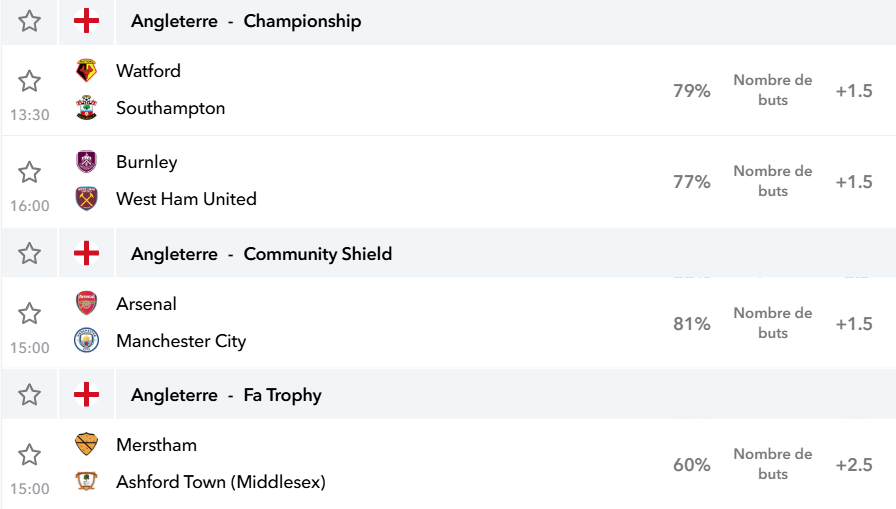896x509 pixels.
Task: Click the Manchester City crest
Action: point(86,340)
